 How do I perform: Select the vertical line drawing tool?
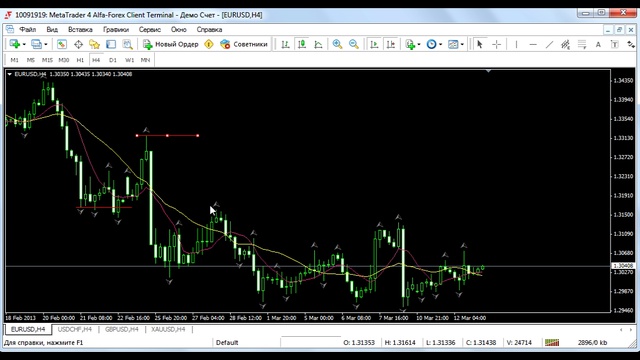516,44
